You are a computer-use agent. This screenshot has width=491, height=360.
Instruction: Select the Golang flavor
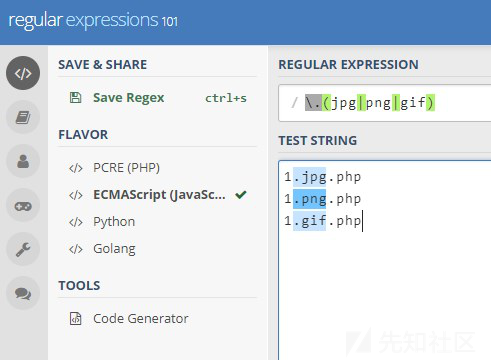pyautogui.click(x=114, y=249)
